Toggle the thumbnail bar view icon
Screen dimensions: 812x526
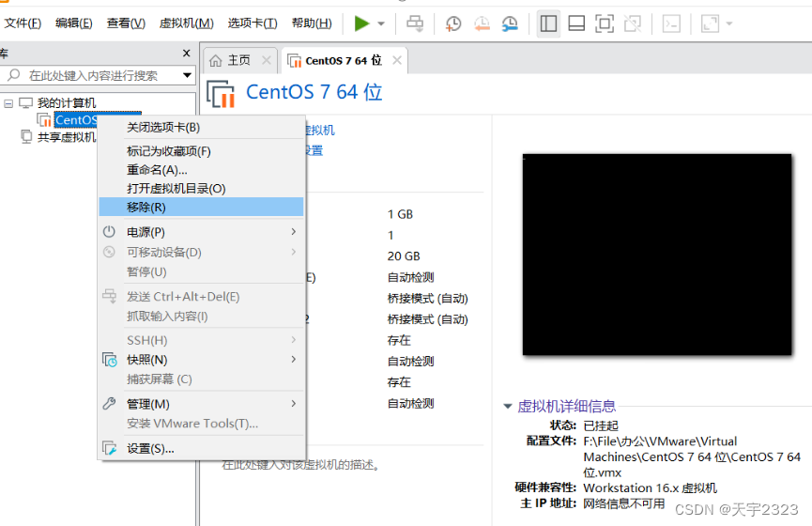[x=576, y=23]
